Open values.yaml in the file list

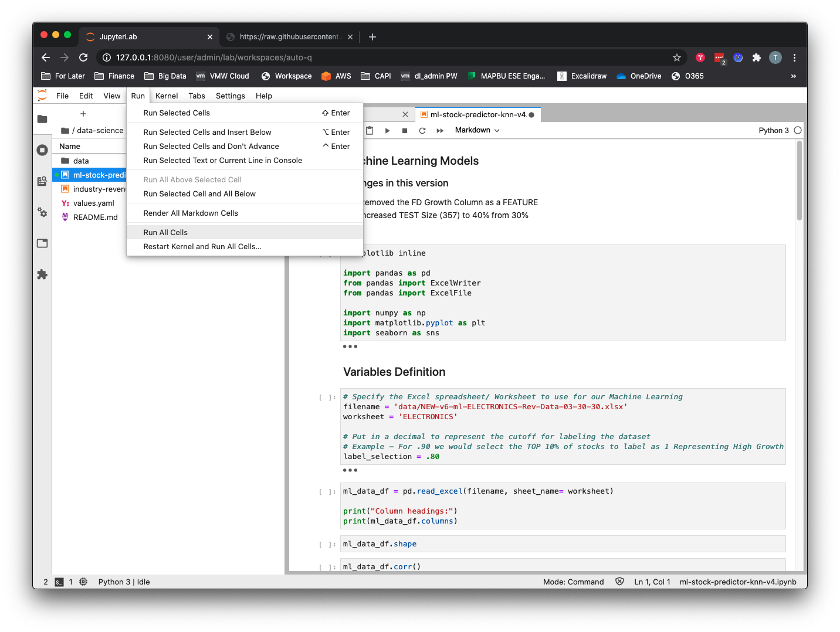point(93,203)
